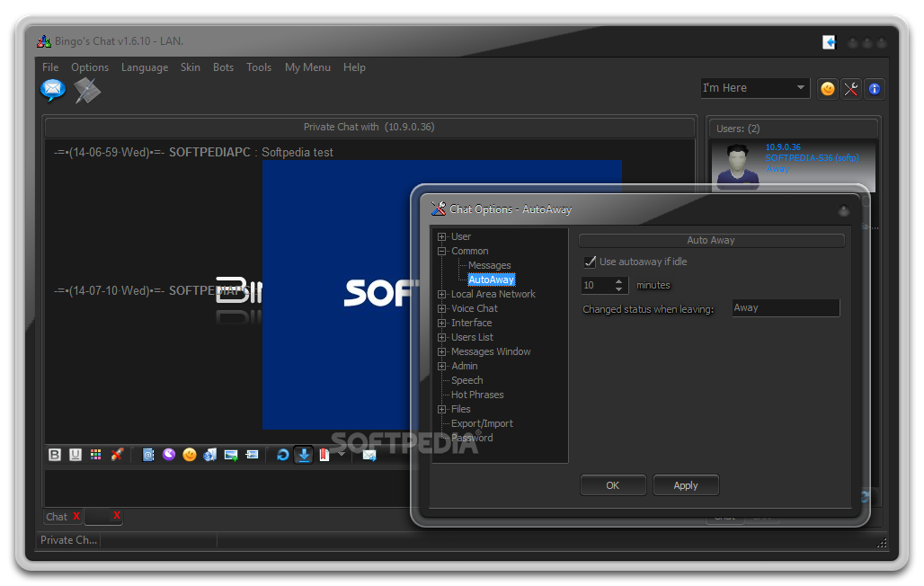This screenshot has height=586, width=924.
Task: Open the File menu
Action: pyautogui.click(x=50, y=67)
